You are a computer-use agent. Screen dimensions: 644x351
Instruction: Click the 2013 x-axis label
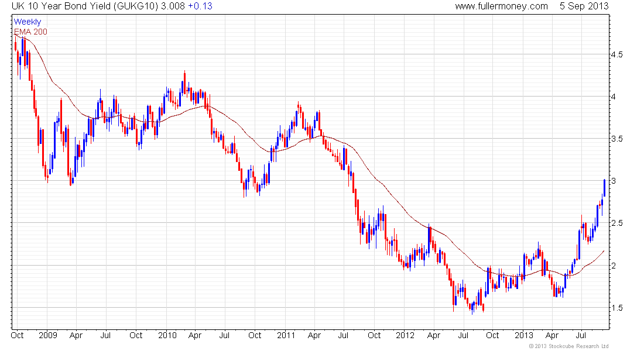pyautogui.click(x=524, y=335)
